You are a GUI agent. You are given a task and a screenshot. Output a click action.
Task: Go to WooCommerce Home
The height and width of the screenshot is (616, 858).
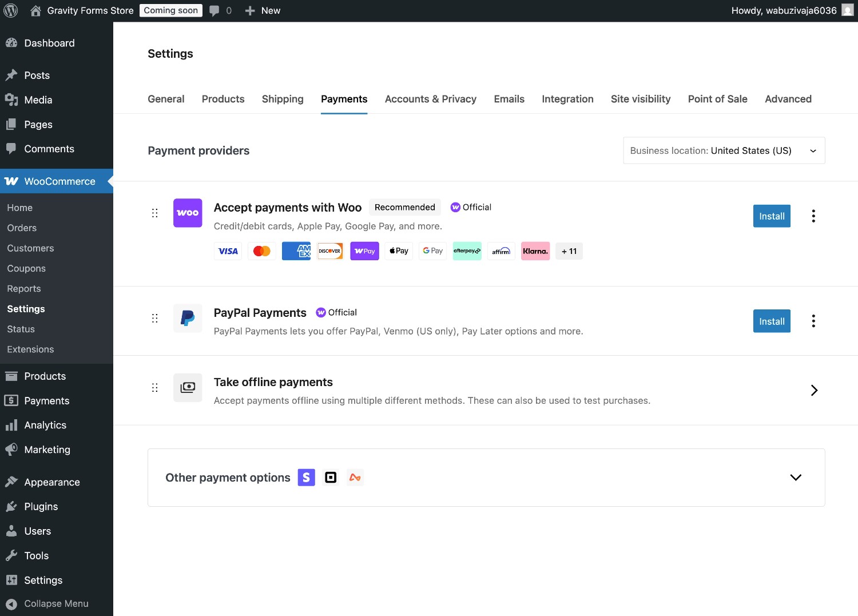(x=20, y=208)
